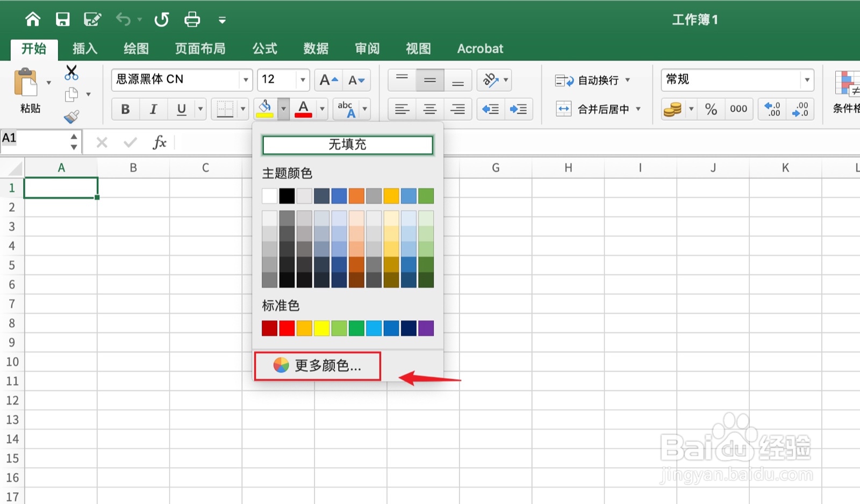Open the wrap text 自动换行 dropdown arrow
Screen dimensions: 860x504
(x=627, y=80)
